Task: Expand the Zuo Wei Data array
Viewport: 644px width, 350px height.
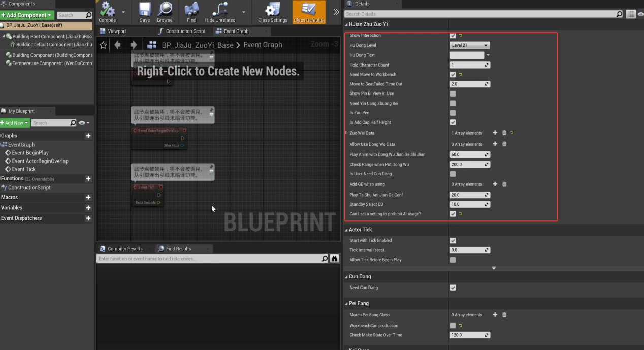Action: tap(346, 133)
